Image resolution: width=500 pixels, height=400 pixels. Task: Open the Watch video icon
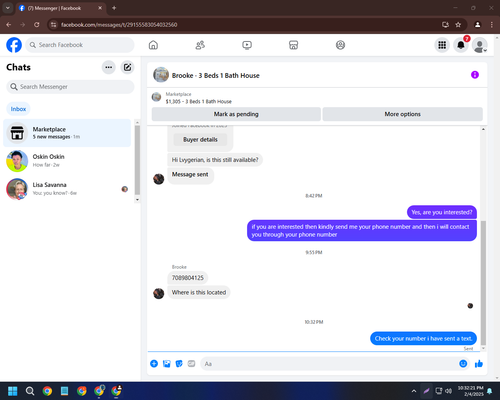coord(247,45)
